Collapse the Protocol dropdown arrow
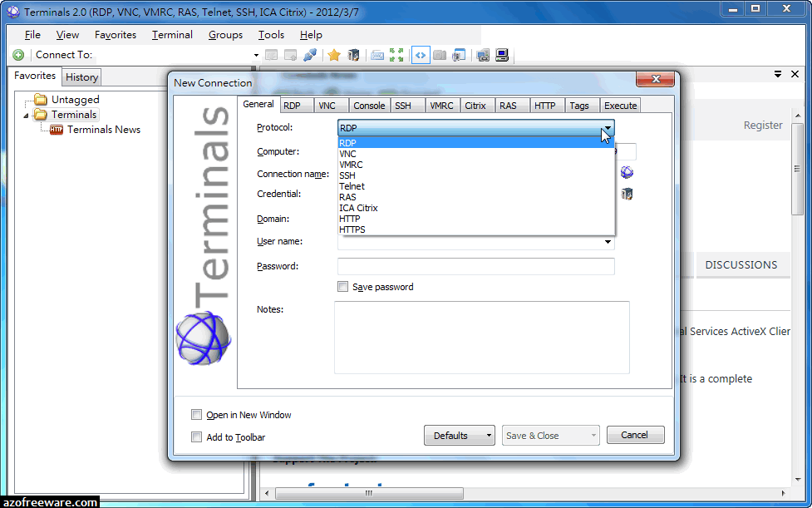The image size is (812, 508). pyautogui.click(x=608, y=127)
